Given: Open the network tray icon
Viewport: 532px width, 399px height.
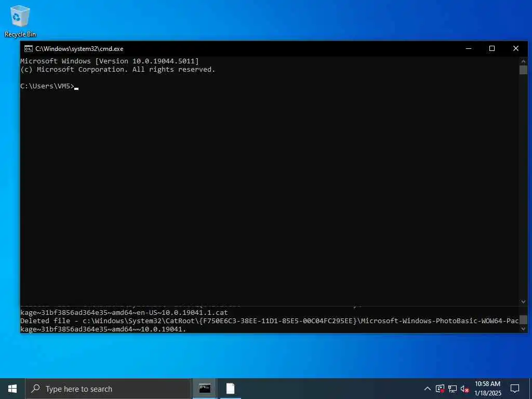Looking at the screenshot, I should 453,389.
